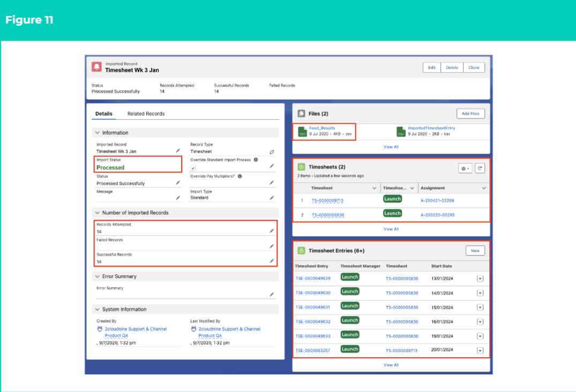Click the Start Date 13/01/2024 cell
This screenshot has width=576, height=392.
tap(442, 278)
